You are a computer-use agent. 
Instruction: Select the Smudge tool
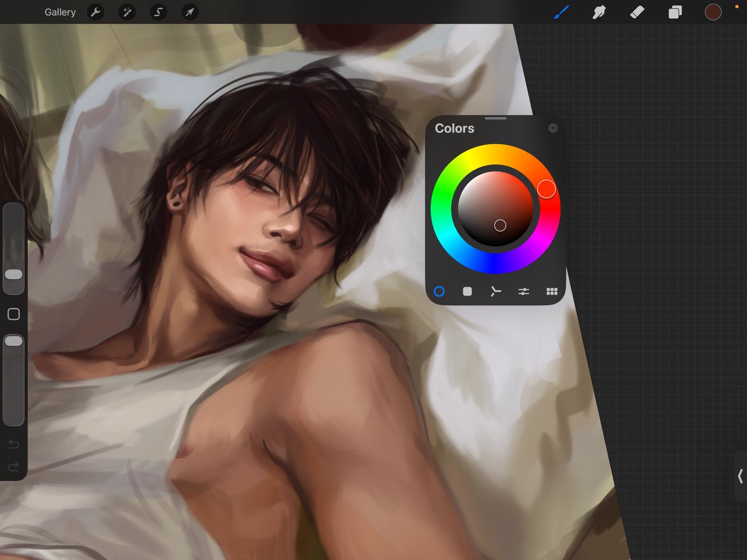[599, 12]
